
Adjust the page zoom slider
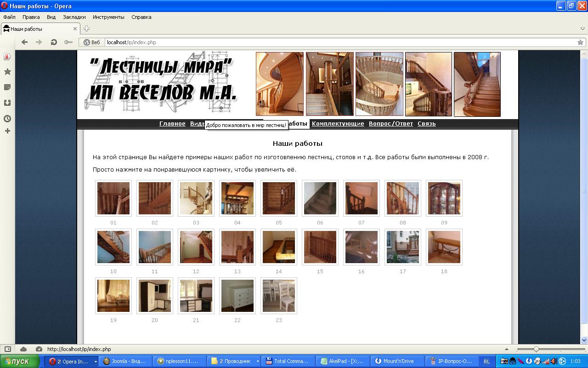(x=551, y=349)
